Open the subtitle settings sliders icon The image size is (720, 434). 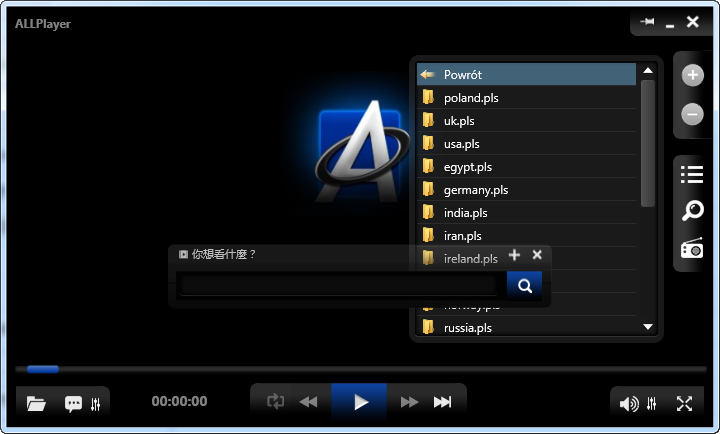click(x=96, y=404)
